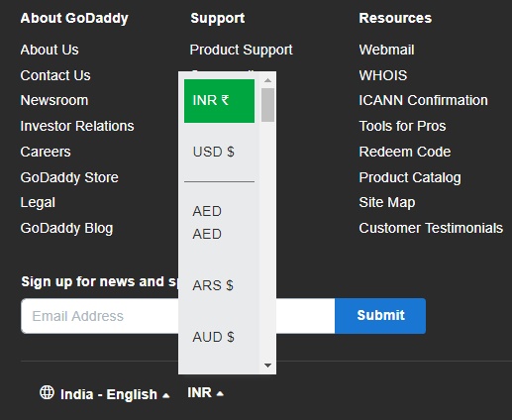512x420 pixels.
Task: Click the Support column heading
Action: coord(218,19)
